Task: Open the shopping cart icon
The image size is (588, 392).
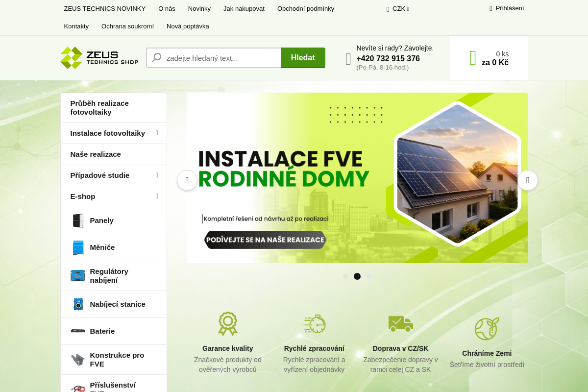Action: (x=472, y=58)
